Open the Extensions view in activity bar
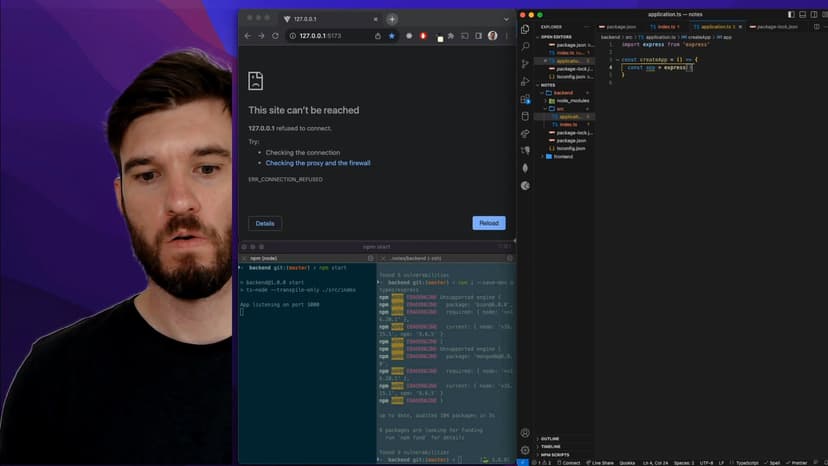The width and height of the screenshot is (828, 466). click(525, 99)
